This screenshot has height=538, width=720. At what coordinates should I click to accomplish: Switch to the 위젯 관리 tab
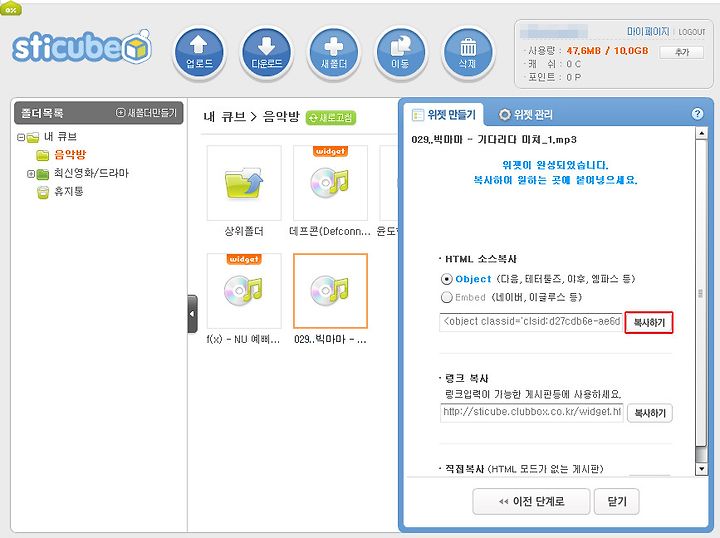pos(526,114)
